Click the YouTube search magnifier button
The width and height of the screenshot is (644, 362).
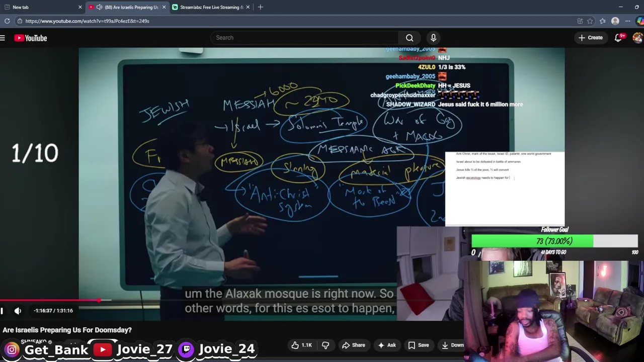410,38
